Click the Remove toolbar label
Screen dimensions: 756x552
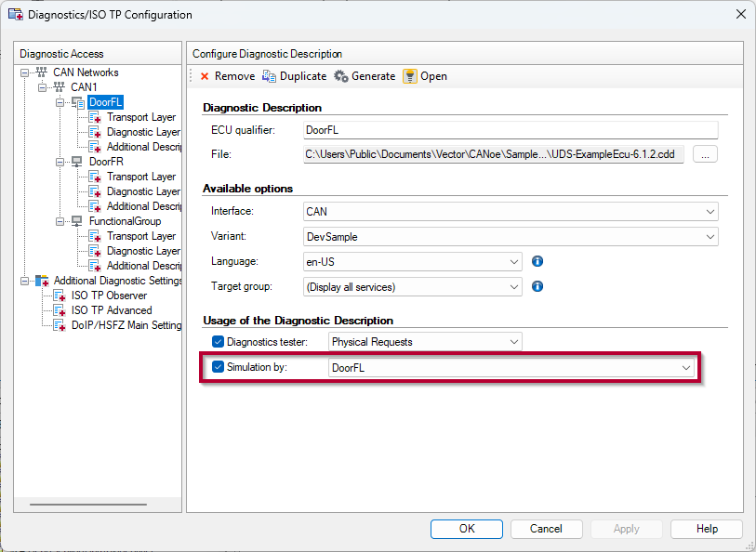tap(235, 76)
